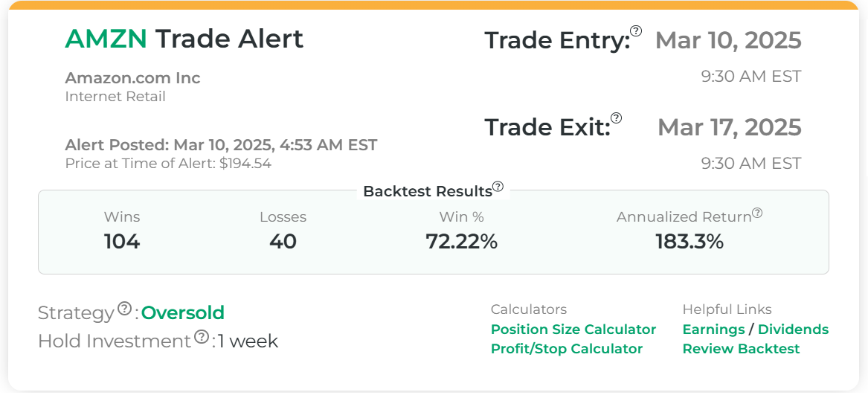Screen dimensions: 868x395
Task: Click Hold Investment help icon
Action: (202, 337)
